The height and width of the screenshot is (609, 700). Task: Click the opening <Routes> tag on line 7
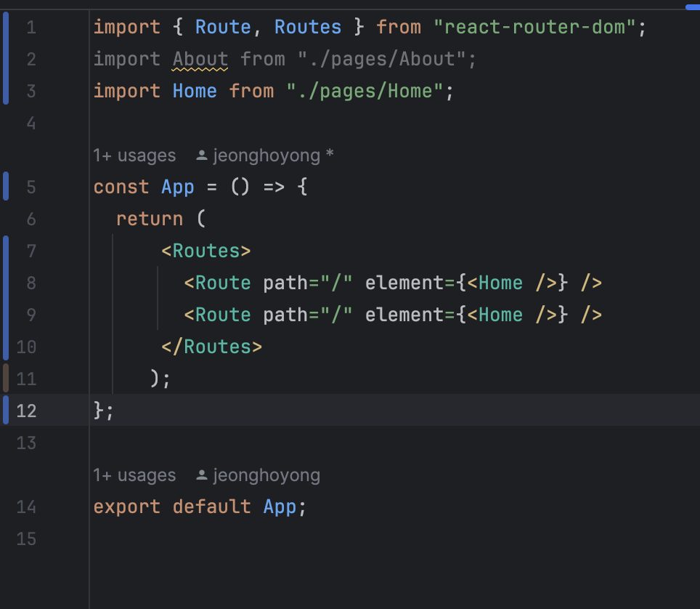point(205,251)
